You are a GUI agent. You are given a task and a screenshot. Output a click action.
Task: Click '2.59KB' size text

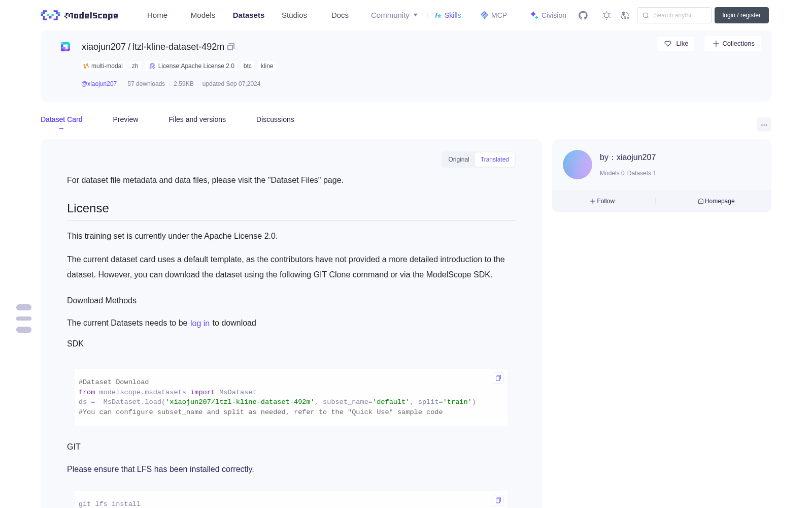pos(184,84)
